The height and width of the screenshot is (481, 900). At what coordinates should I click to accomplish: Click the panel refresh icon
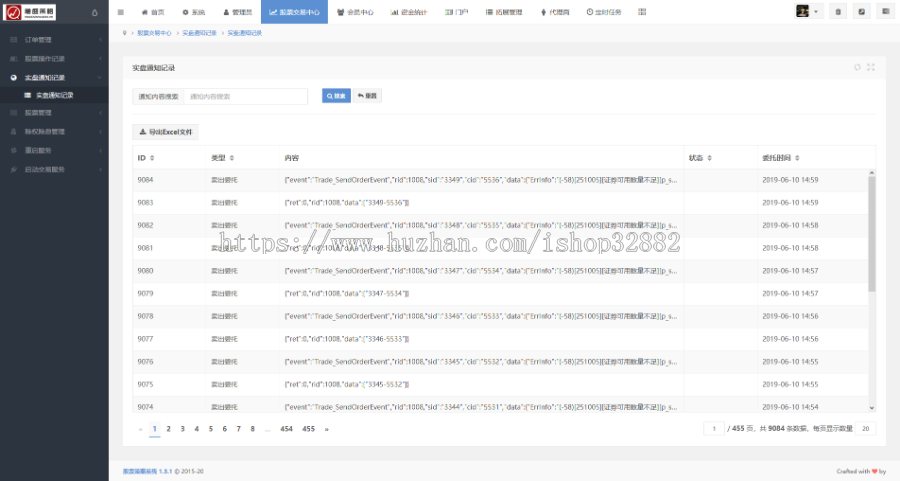pos(857,67)
